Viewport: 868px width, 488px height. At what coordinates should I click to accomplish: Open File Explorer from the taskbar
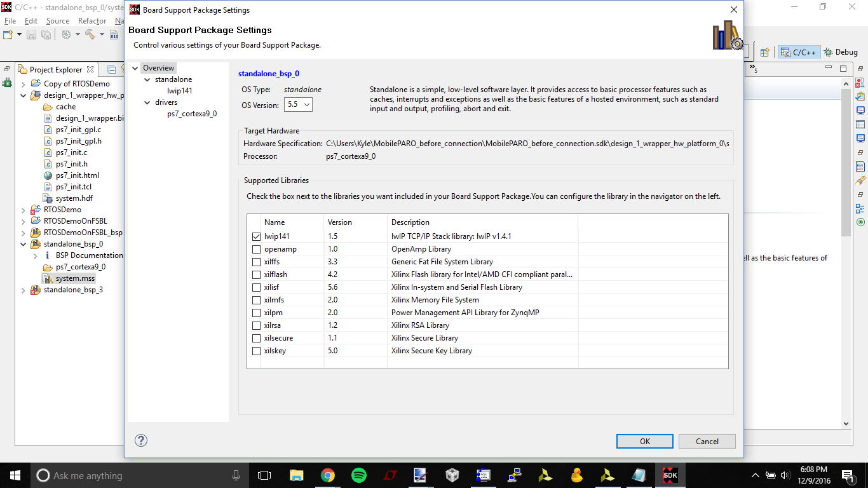pos(297,475)
